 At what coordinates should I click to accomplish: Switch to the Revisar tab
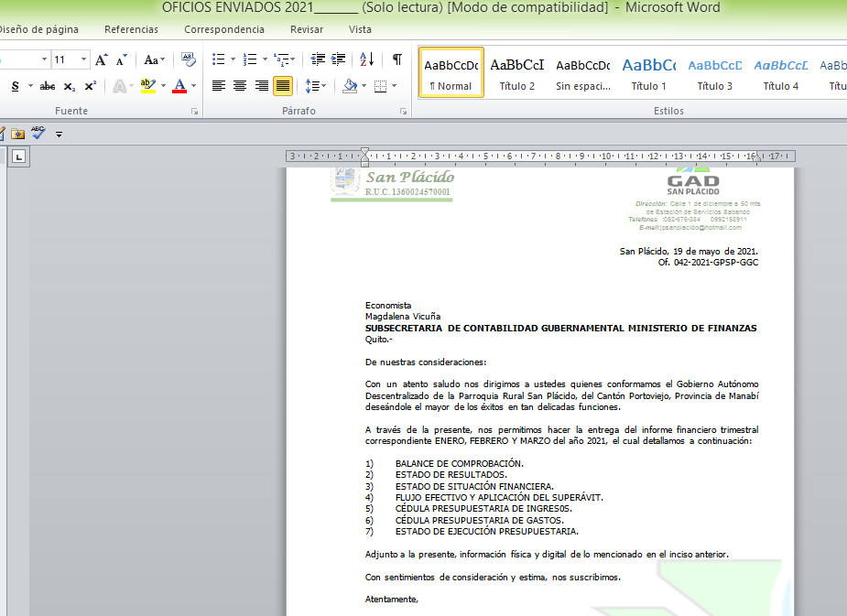click(x=307, y=29)
